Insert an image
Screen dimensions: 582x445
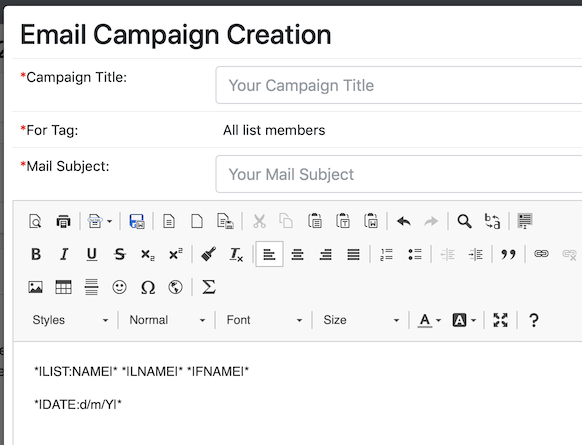(35, 287)
